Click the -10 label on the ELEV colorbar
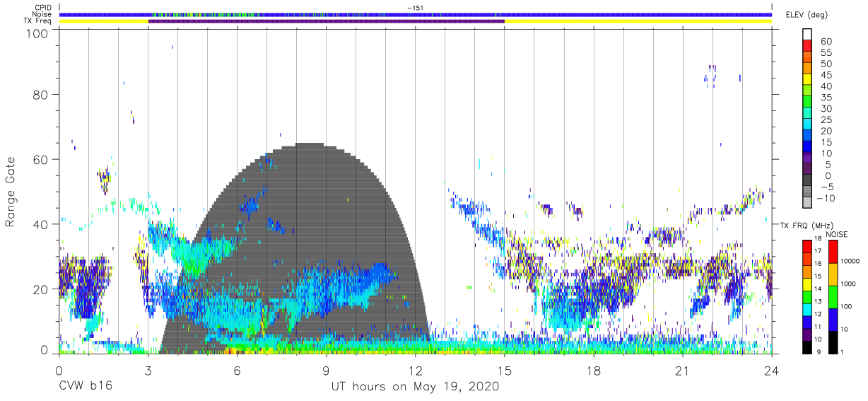This screenshot has height=401, width=868. [826, 198]
